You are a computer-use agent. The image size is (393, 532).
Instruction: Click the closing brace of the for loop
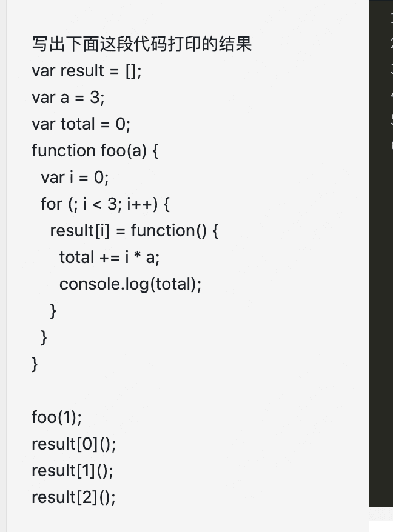tap(44, 337)
